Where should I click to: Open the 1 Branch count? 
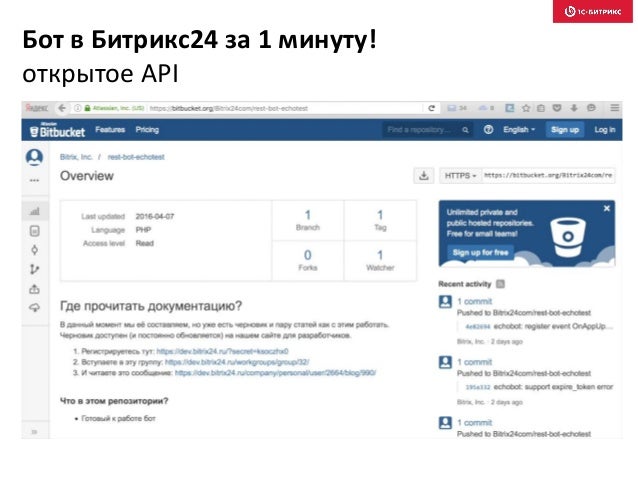click(x=308, y=220)
